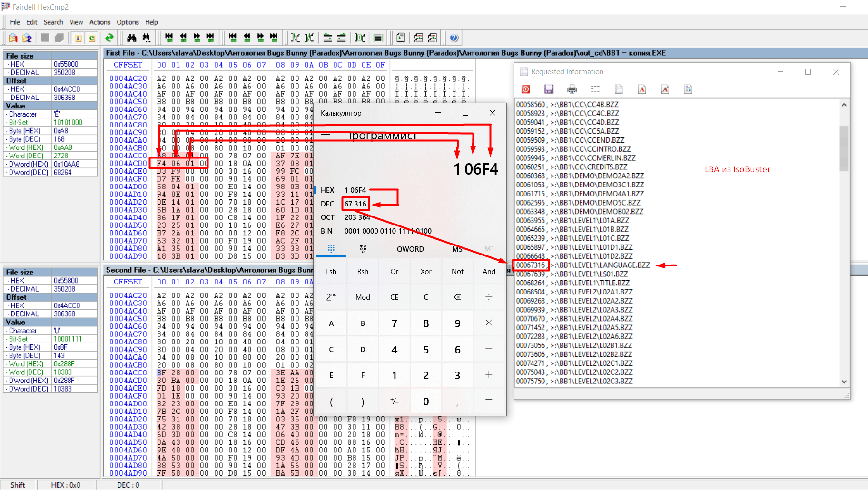Open second file toolbar icon
This screenshot has width=868, height=490.
coord(27,38)
